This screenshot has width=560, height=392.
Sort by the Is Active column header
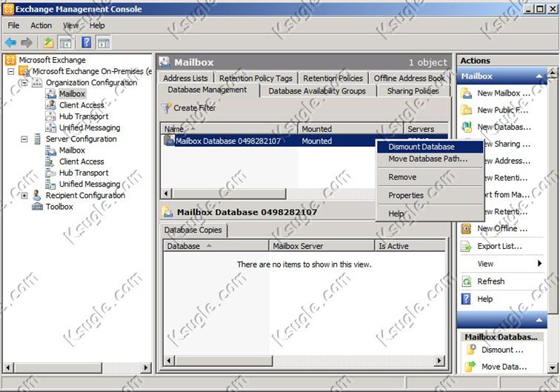[x=410, y=246]
